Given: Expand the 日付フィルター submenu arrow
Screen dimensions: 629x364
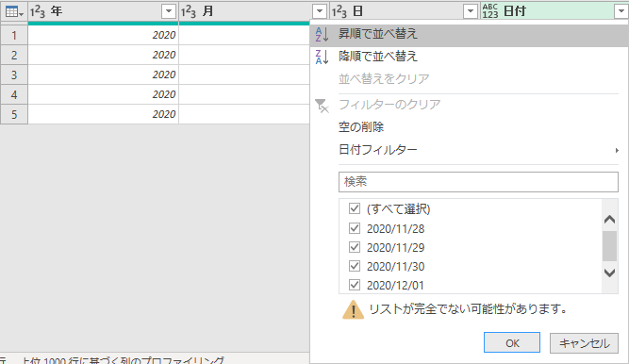Looking at the screenshot, I should (617, 151).
